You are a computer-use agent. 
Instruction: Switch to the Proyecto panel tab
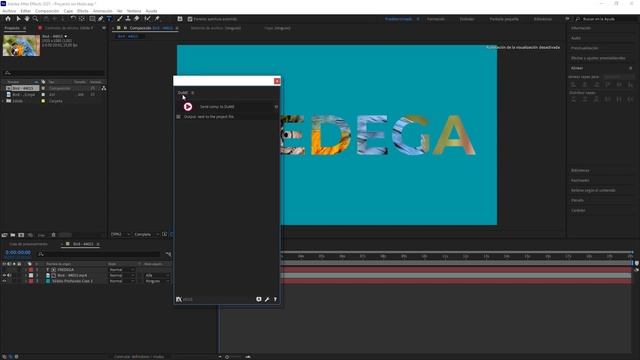point(12,28)
